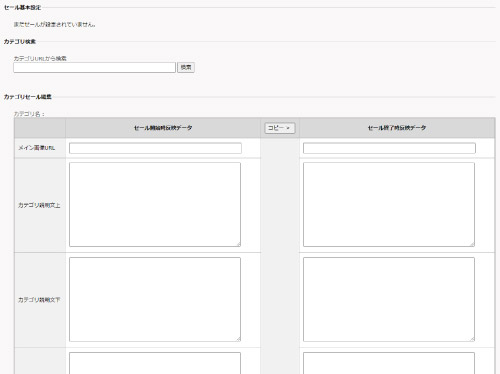The width and height of the screenshot is (500, 374).
Task: Click the upper category description textarea in sale end column
Action: pyautogui.click(x=389, y=205)
